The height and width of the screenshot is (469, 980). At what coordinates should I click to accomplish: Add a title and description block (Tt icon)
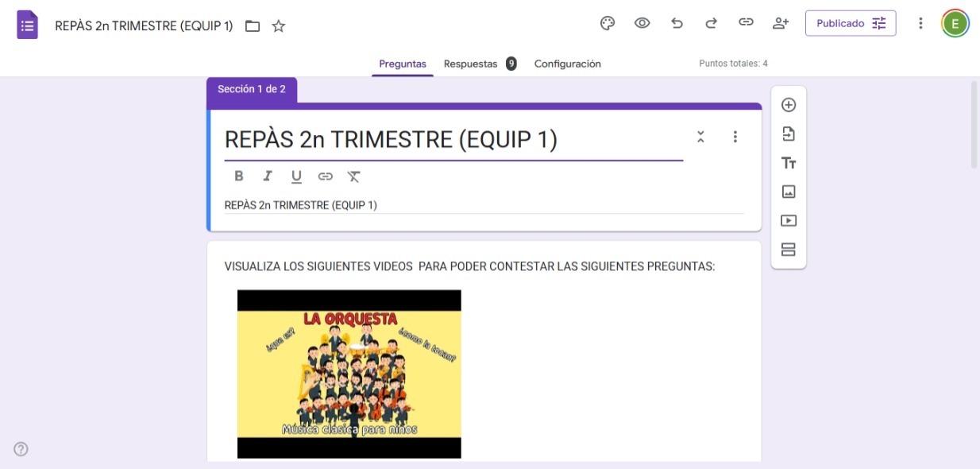tap(788, 161)
